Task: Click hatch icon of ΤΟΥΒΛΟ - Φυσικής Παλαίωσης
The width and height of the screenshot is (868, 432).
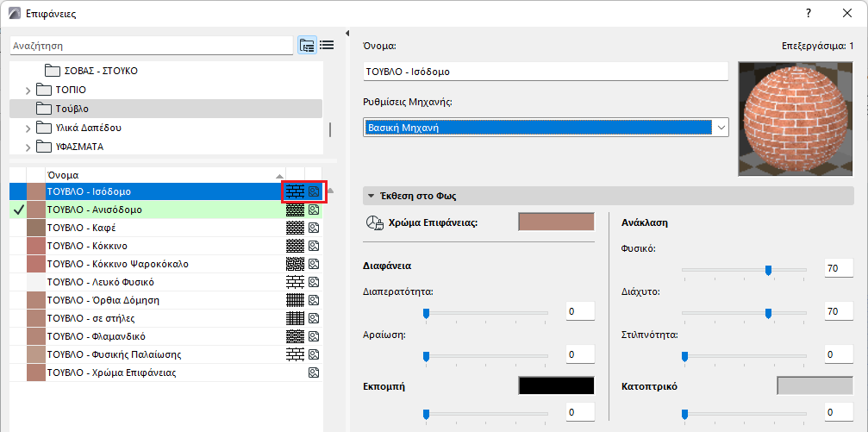Action: pos(295,354)
